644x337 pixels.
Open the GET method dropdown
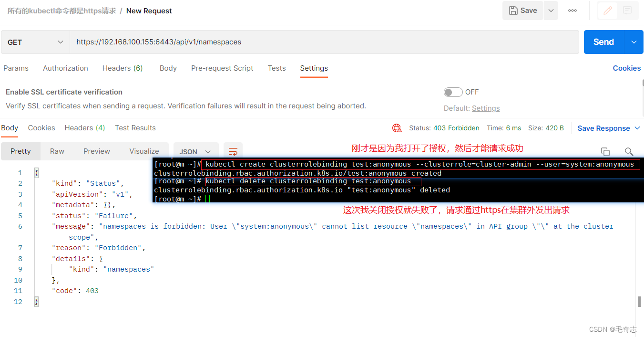[36, 42]
